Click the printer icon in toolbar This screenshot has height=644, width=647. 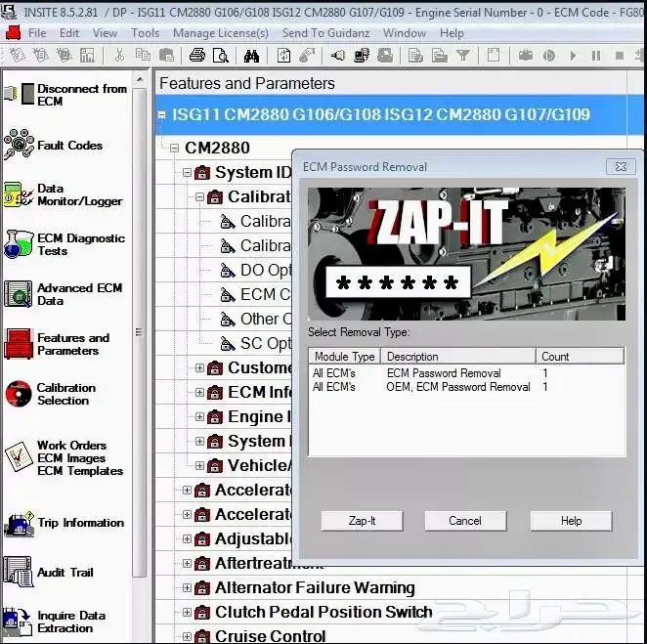coord(196,56)
